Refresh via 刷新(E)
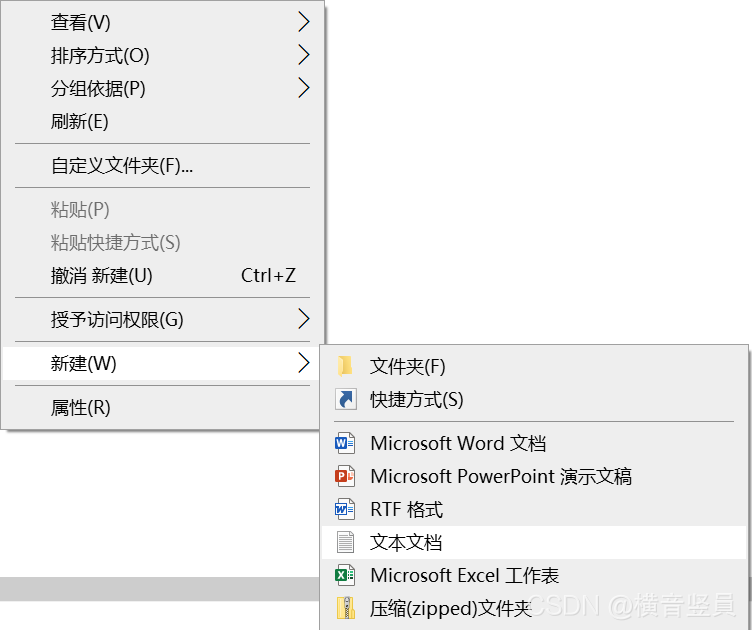752x630 pixels. point(163,121)
